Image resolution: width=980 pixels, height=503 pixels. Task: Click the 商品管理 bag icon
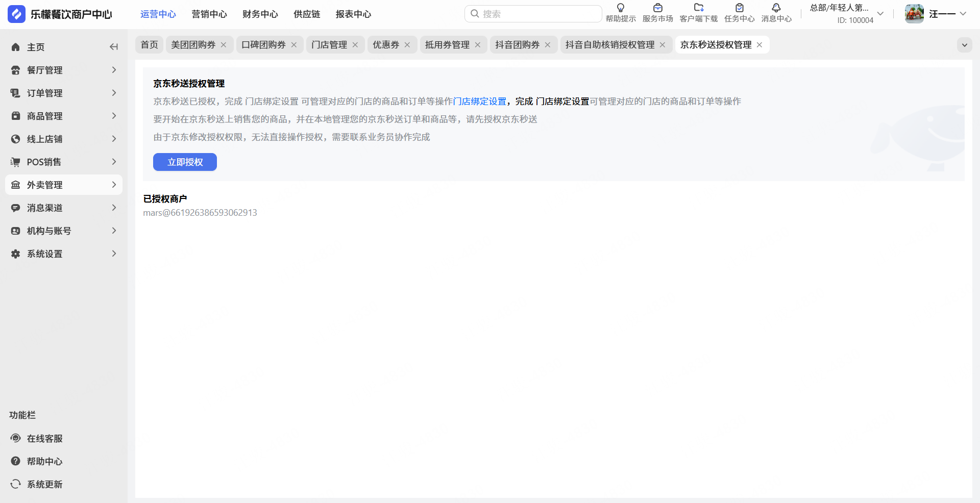pos(16,116)
